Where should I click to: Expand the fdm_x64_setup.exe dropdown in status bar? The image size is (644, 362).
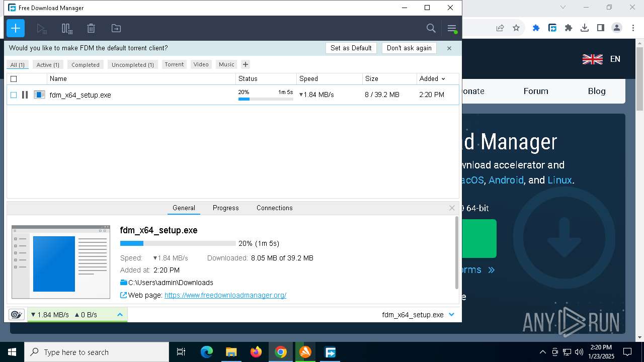click(x=451, y=315)
